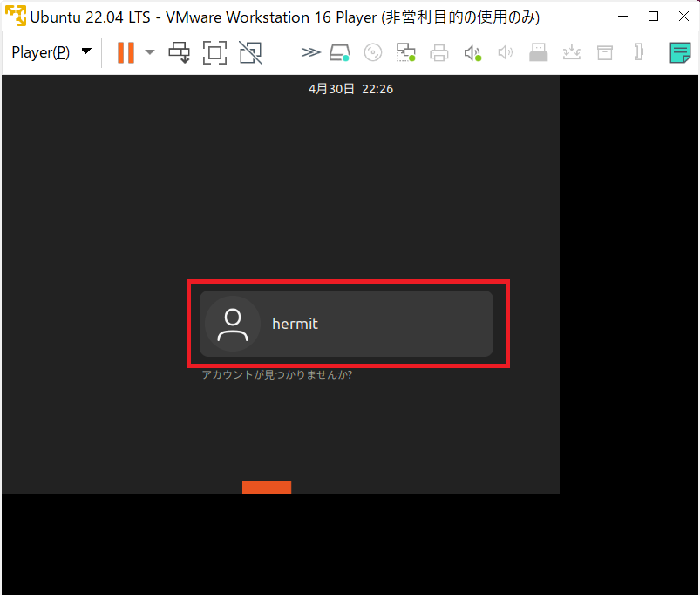Open the Player(P) menu
700x595 pixels.
(x=41, y=52)
